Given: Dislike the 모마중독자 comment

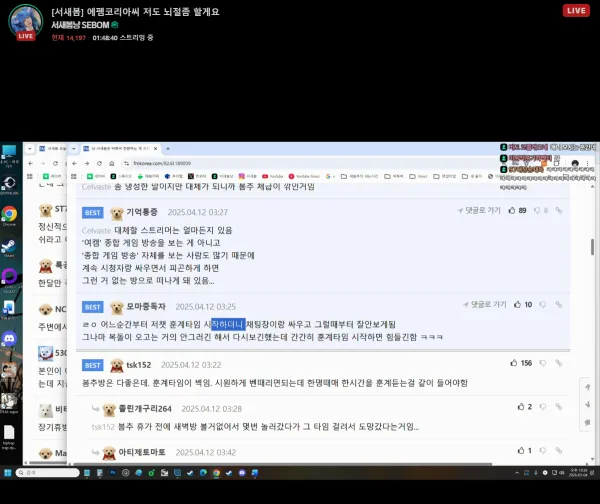Looking at the screenshot, I should (543, 305).
